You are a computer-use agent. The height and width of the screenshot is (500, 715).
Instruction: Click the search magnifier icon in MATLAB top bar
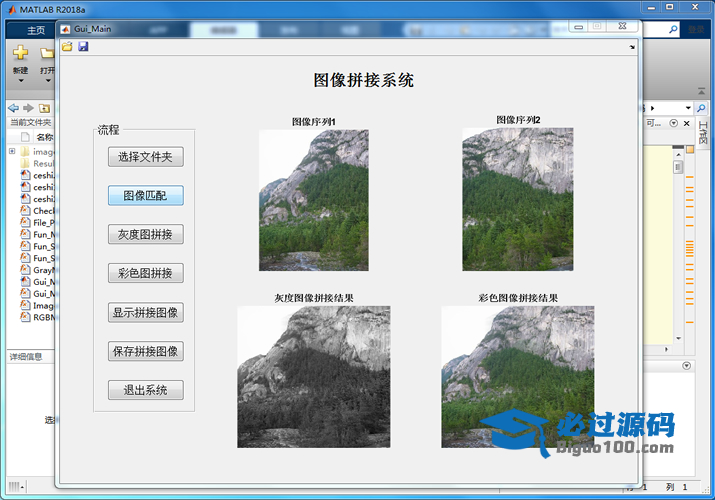tap(673, 30)
